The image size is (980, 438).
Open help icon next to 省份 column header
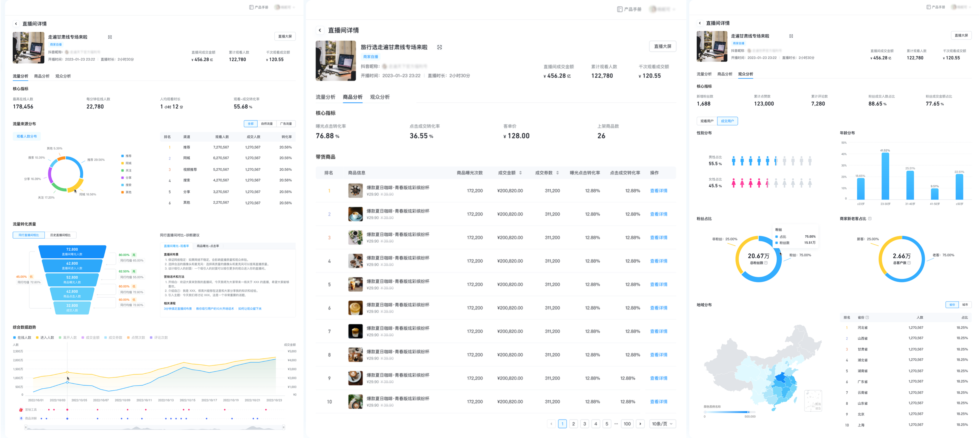(867, 317)
